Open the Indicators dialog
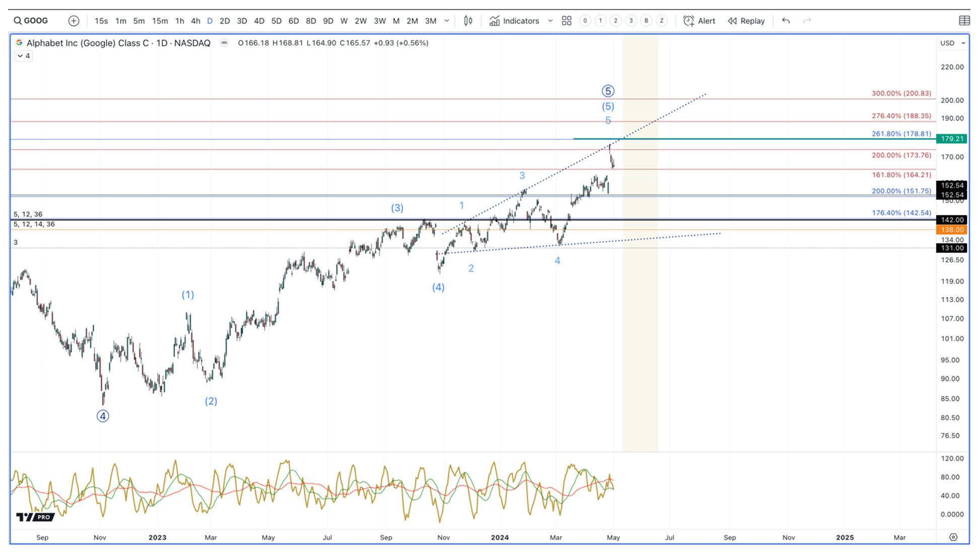 514,21
